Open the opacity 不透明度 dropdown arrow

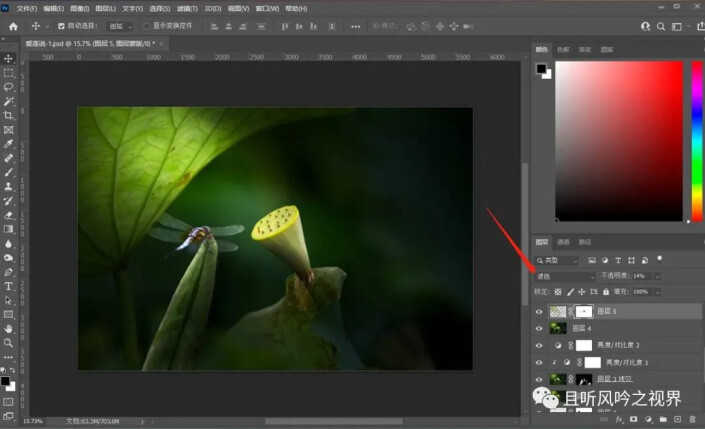(657, 276)
